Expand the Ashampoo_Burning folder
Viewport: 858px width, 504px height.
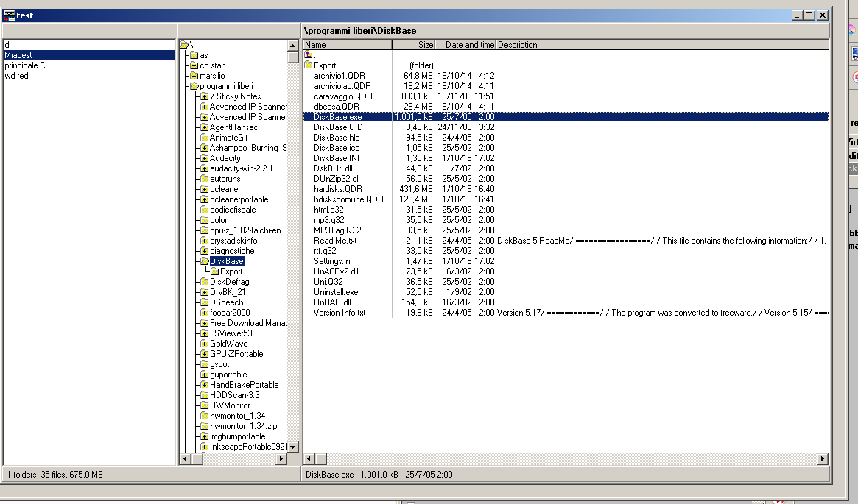[x=205, y=148]
